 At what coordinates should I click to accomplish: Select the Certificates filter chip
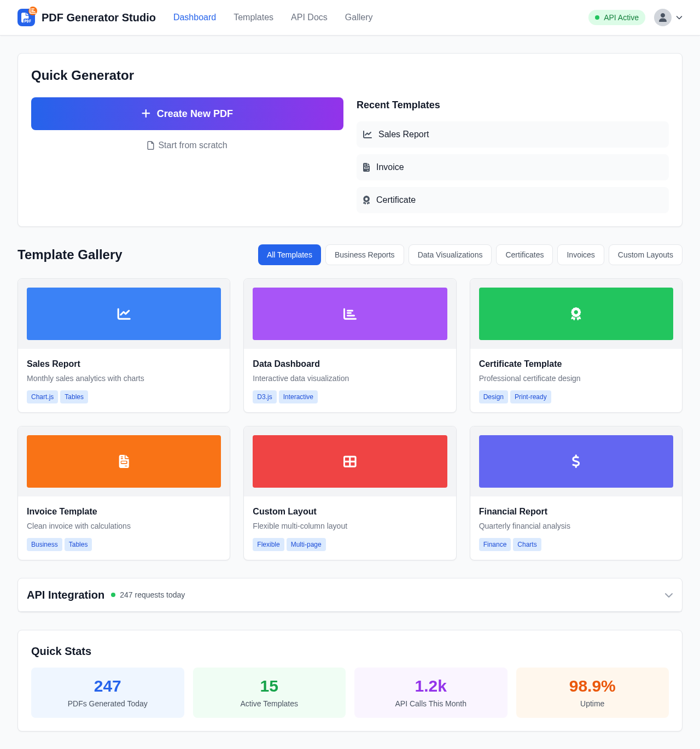click(524, 255)
